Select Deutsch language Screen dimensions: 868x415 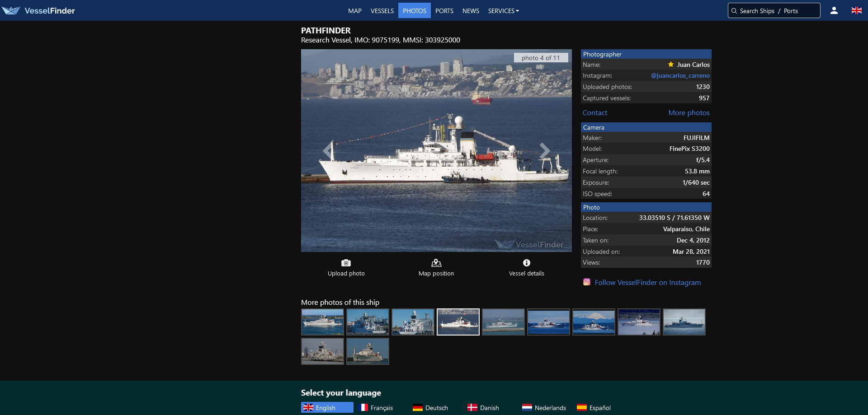click(x=430, y=407)
